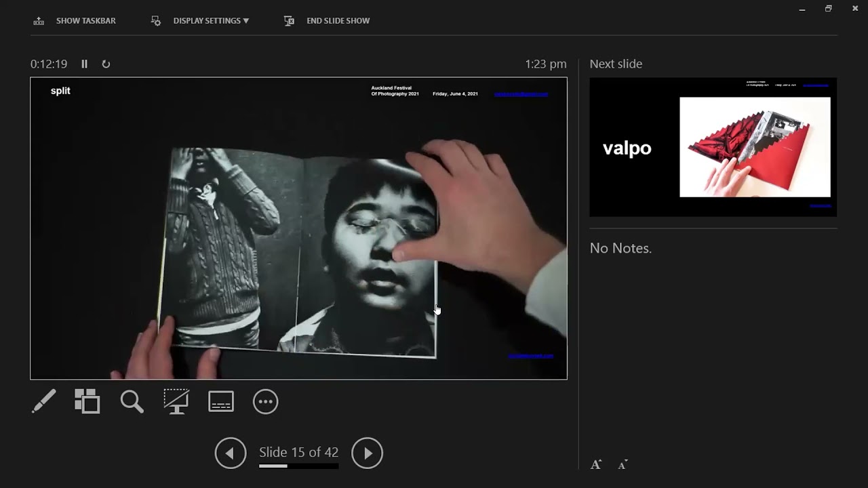The height and width of the screenshot is (488, 868).
Task: Restart the presentation timer
Action: (106, 64)
